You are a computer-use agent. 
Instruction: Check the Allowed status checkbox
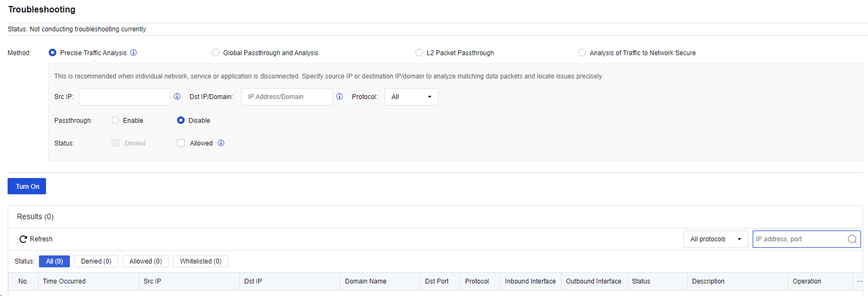point(181,143)
